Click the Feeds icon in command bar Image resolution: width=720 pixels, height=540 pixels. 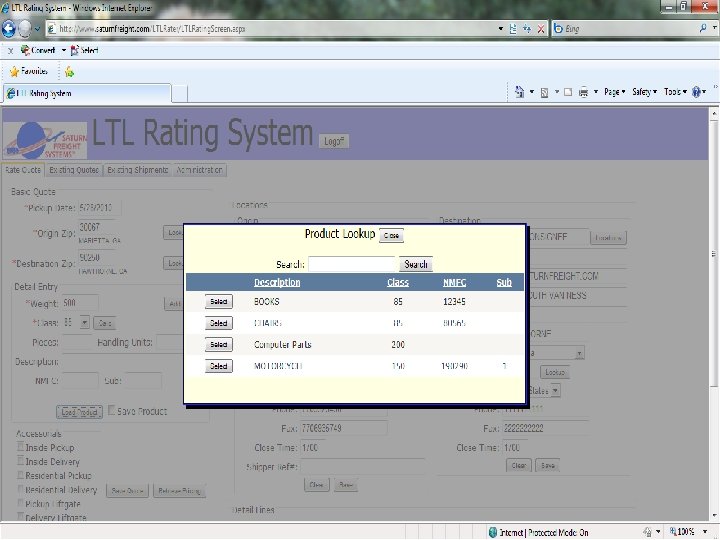(x=545, y=92)
